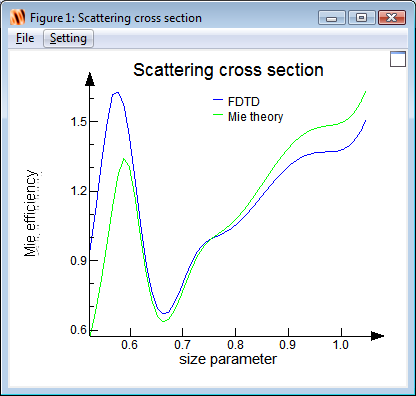Click the 1.5 tick label on the y-axis
The height and width of the screenshot is (396, 416).
pyautogui.click(x=79, y=122)
